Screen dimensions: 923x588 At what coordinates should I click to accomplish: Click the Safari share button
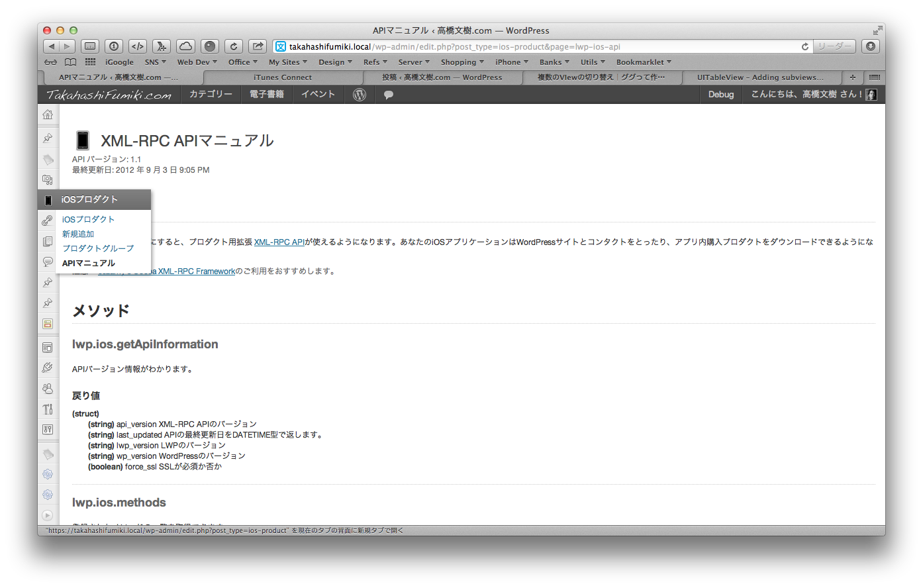coord(258,46)
